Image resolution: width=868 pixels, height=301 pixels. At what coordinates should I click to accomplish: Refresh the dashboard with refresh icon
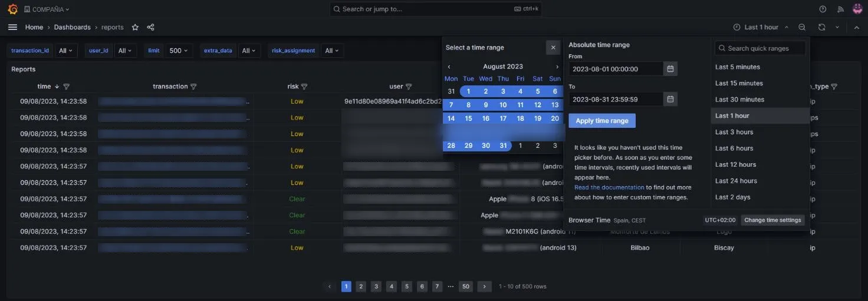coord(821,27)
